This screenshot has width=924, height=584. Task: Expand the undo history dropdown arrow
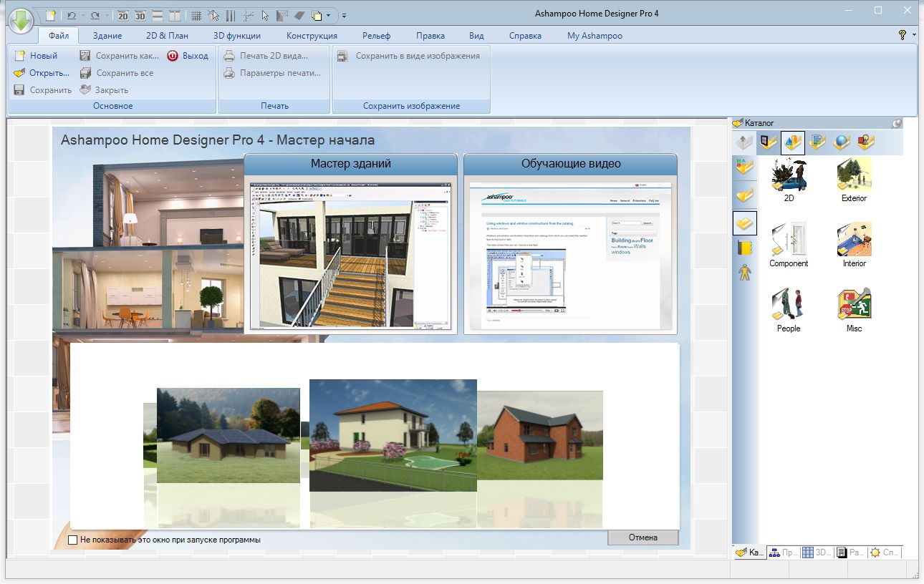pyautogui.click(x=83, y=15)
